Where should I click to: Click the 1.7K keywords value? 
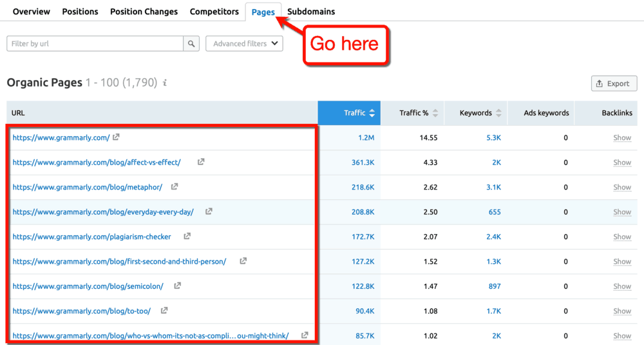(494, 311)
